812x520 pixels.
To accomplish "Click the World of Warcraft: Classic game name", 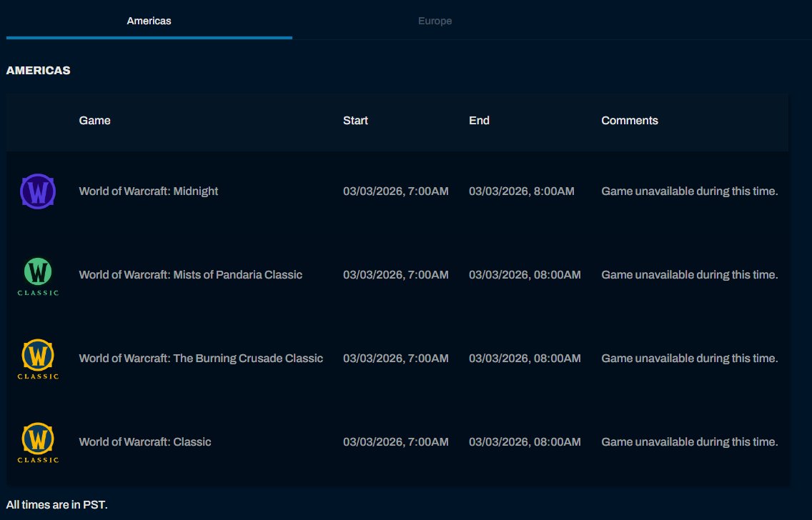I will 145,442.
